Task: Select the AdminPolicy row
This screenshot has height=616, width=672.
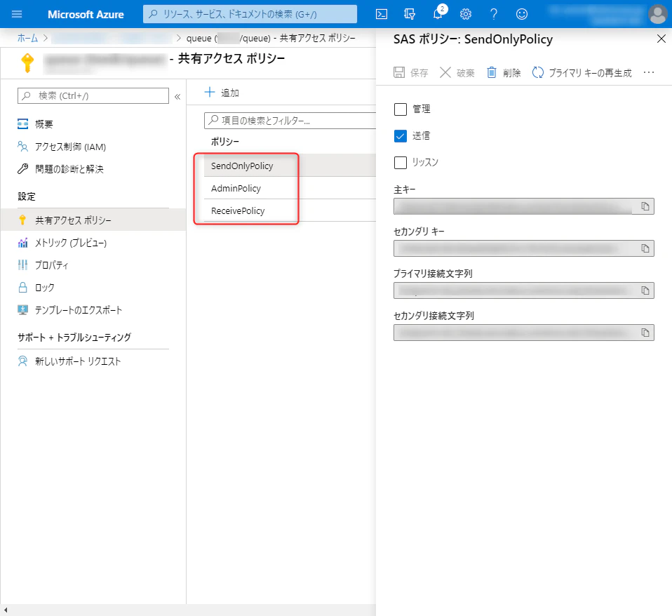Action: click(x=290, y=188)
